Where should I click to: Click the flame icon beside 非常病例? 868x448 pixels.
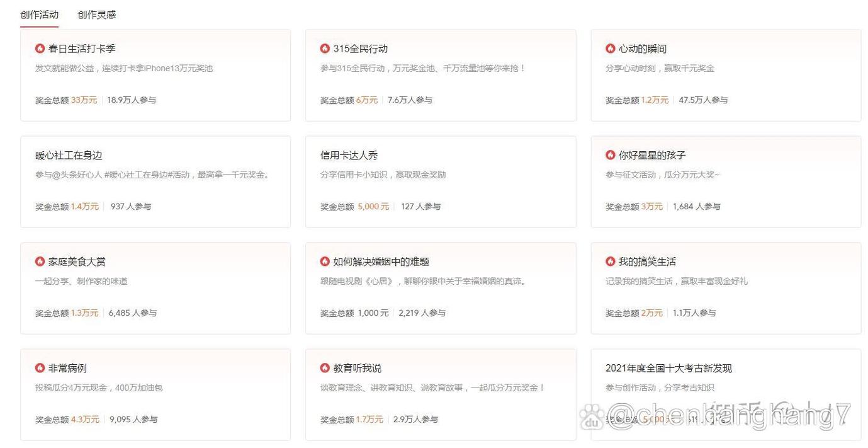(40, 368)
